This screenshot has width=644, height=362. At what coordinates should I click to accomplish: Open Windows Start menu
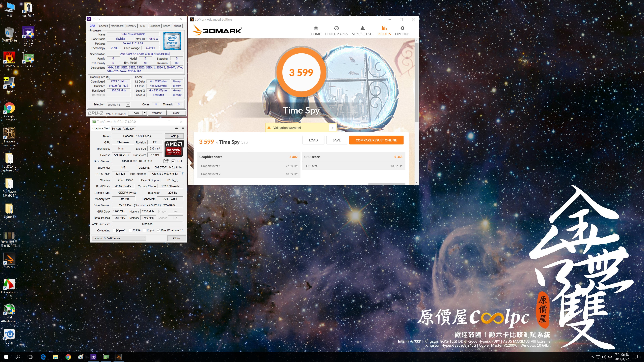click(x=6, y=357)
